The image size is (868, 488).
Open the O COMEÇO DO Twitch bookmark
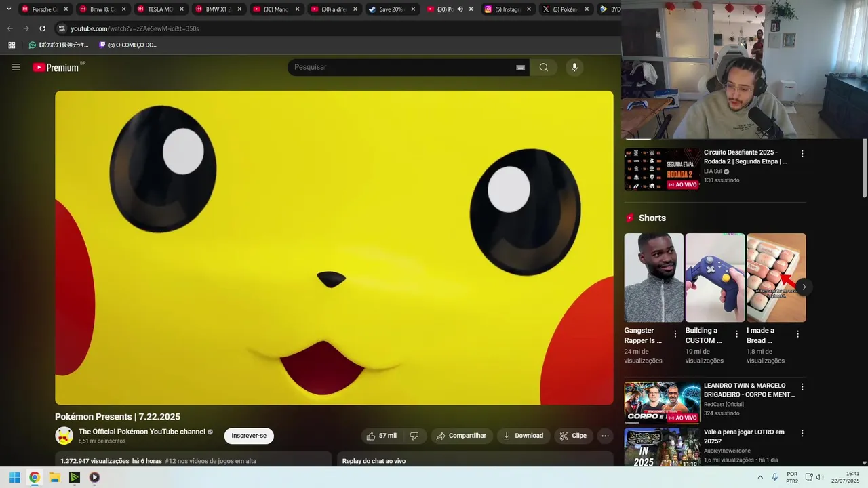click(x=128, y=45)
